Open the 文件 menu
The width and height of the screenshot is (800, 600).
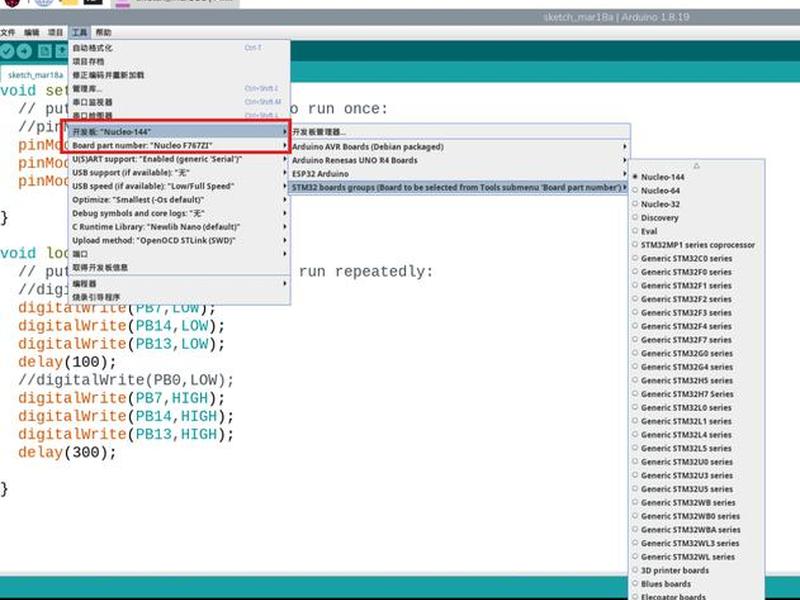click(8, 33)
